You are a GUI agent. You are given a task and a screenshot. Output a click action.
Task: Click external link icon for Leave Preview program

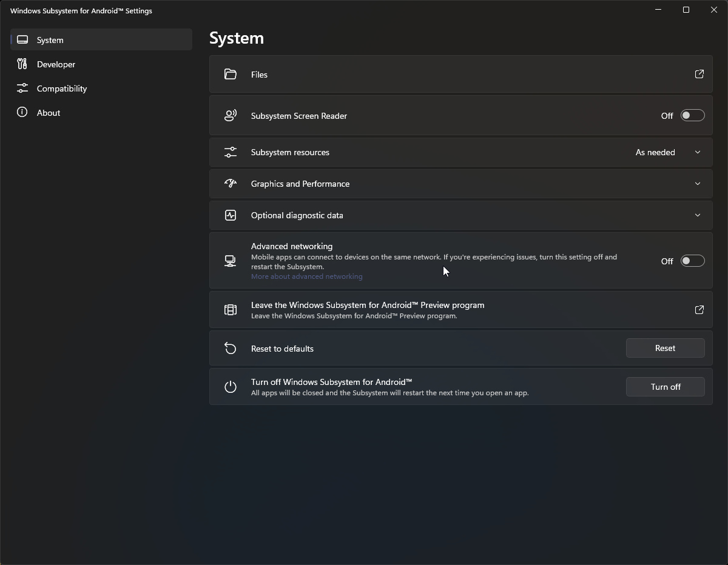tap(699, 310)
